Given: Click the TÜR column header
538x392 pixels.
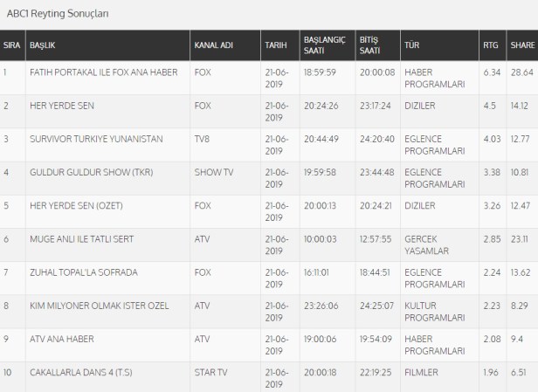Looking at the screenshot, I should [x=412, y=44].
